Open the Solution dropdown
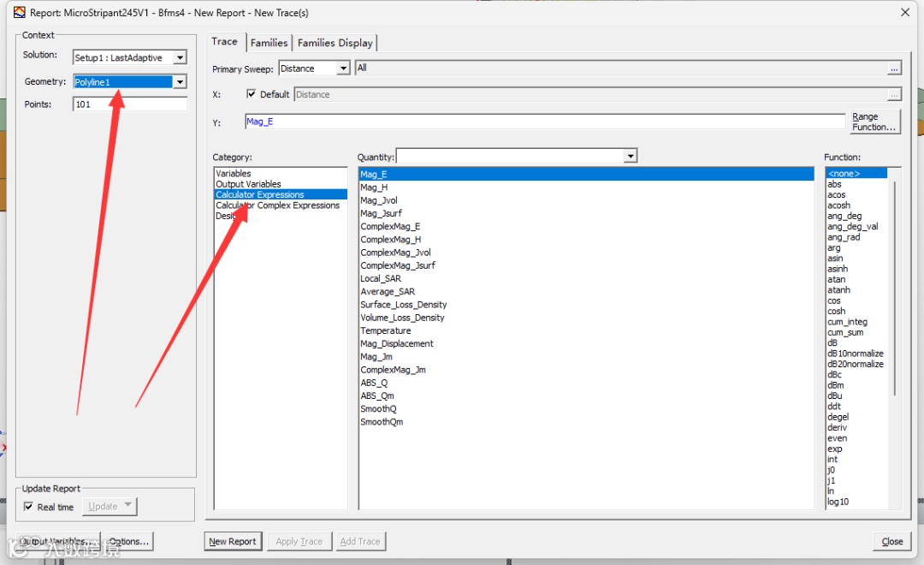Screen dimensions: 924x565 (180, 57)
